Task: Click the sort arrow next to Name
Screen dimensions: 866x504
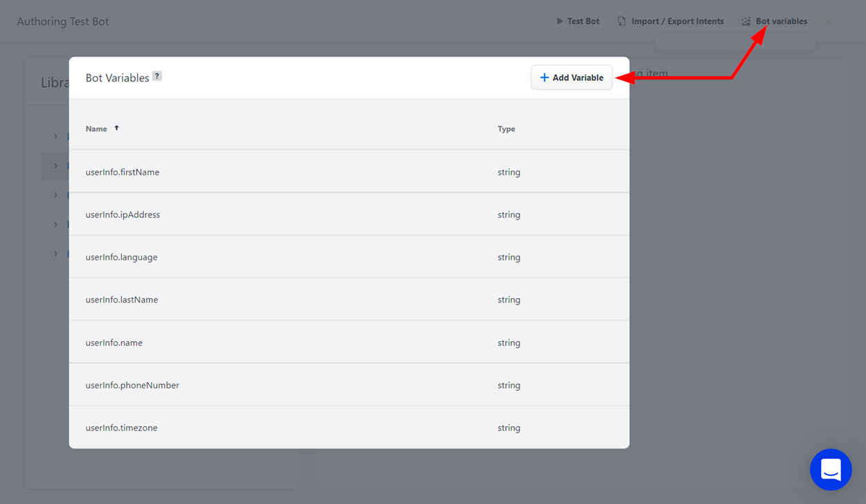Action: coord(116,128)
